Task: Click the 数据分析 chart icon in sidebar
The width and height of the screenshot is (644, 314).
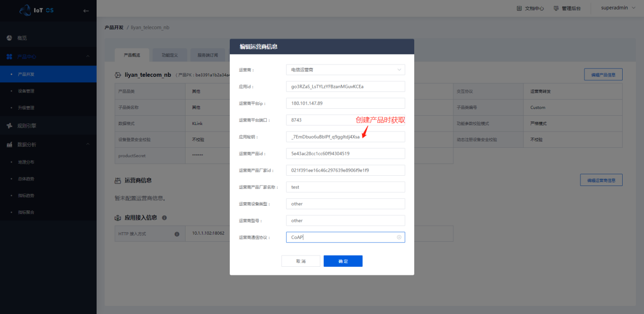Action: coord(9,144)
